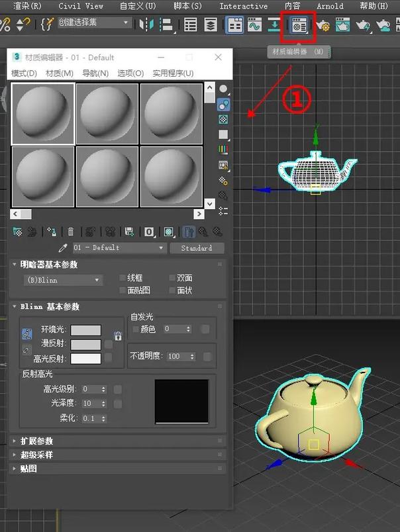This screenshot has height=532, width=400.
Task: Click Edit Named Selection Sets icon
Action: (47, 24)
